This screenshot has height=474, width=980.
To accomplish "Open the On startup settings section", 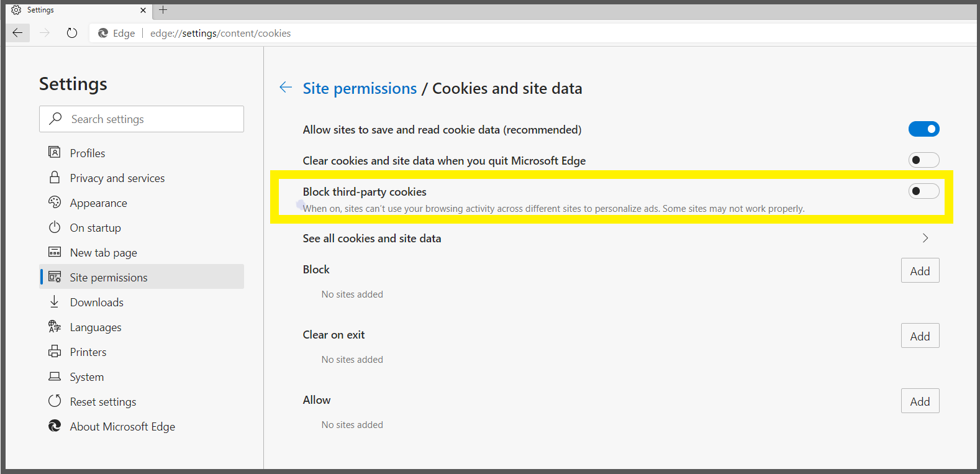I will tap(142, 227).
